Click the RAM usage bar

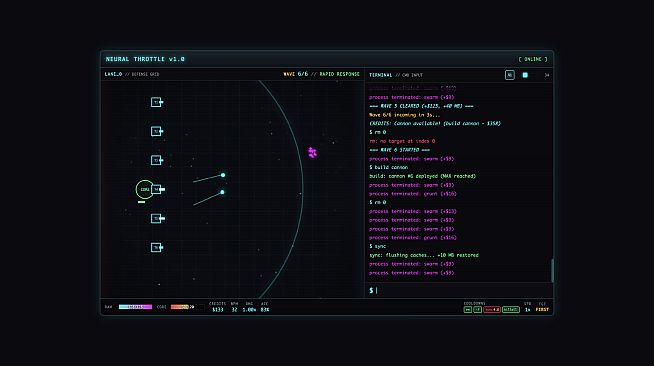[x=135, y=307]
